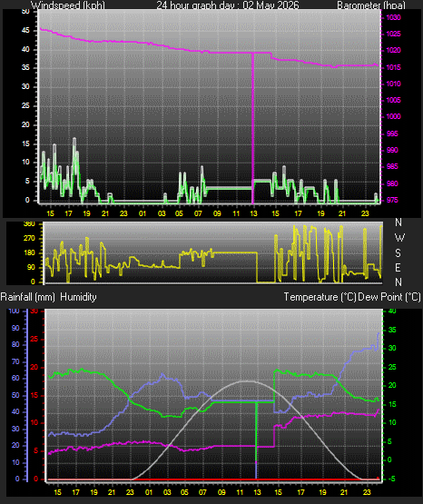Viewport: 423px width, 504px height.
Task: Select barometer axis value 975
Action: 392,201
